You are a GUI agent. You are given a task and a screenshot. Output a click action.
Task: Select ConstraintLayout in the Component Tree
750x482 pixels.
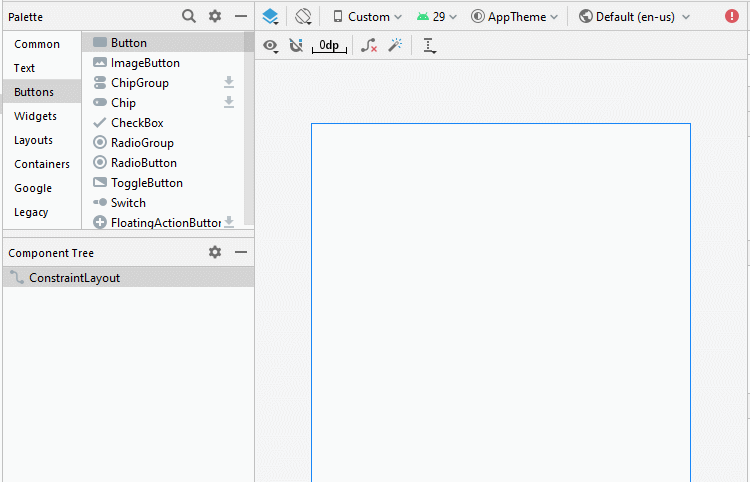pos(74,278)
